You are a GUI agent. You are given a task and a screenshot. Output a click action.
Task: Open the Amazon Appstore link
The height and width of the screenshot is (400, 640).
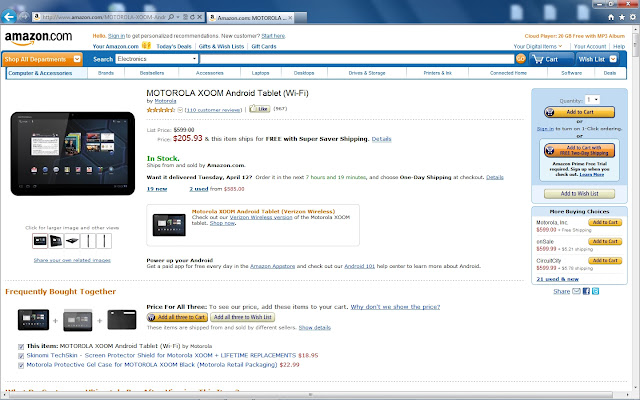[x=272, y=266]
